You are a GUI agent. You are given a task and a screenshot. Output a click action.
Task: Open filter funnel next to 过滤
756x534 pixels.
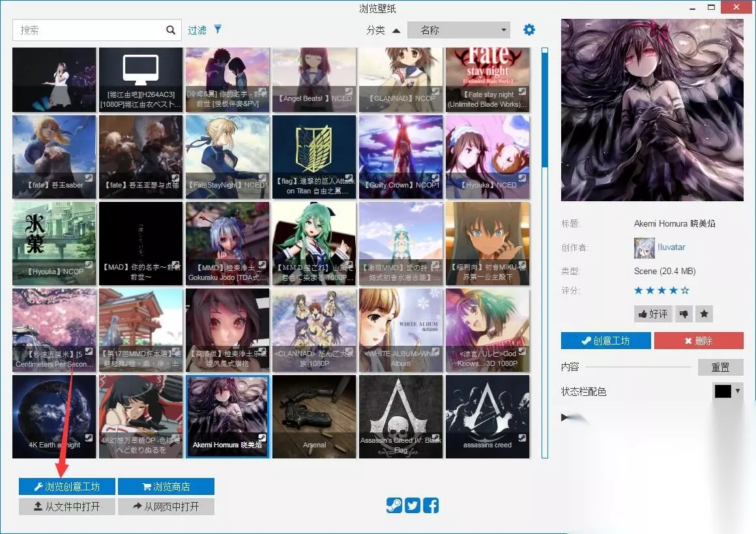coord(218,29)
